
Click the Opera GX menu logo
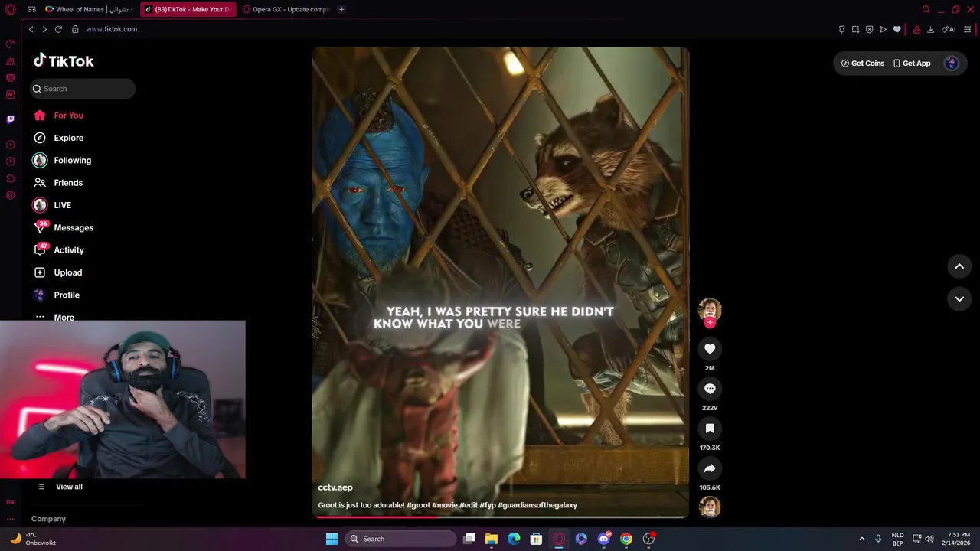click(x=11, y=9)
